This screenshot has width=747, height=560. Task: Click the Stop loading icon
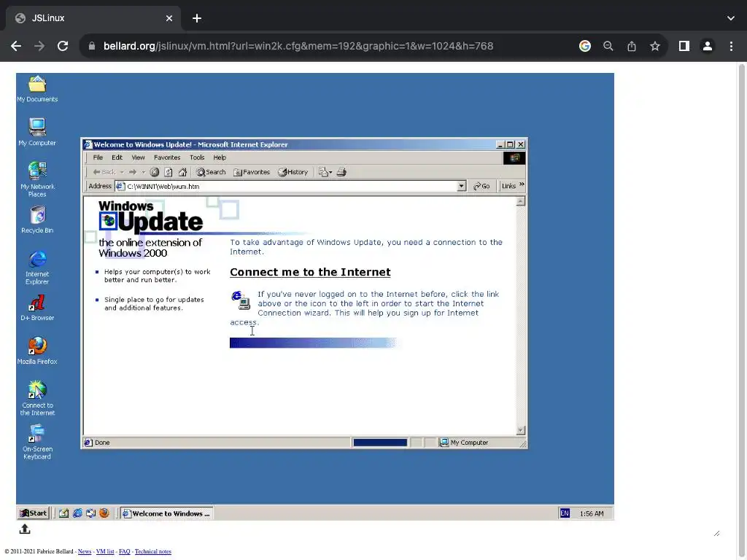[x=155, y=172]
